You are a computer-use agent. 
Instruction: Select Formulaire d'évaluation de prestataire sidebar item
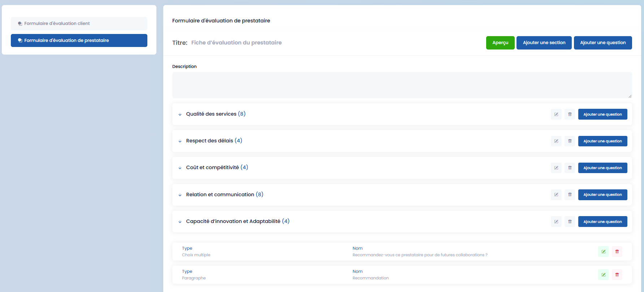[79, 40]
